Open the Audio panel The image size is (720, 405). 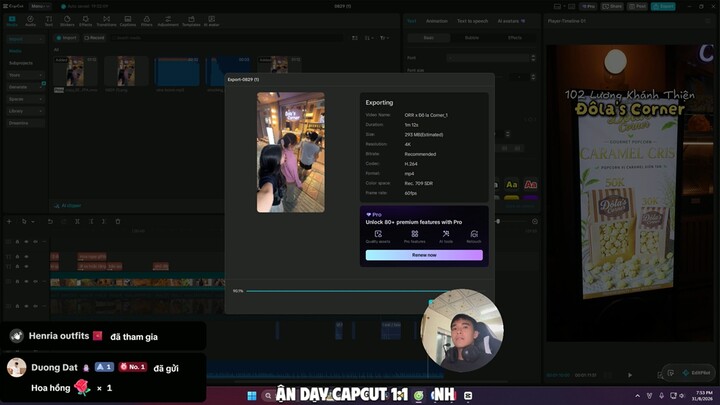coord(30,21)
